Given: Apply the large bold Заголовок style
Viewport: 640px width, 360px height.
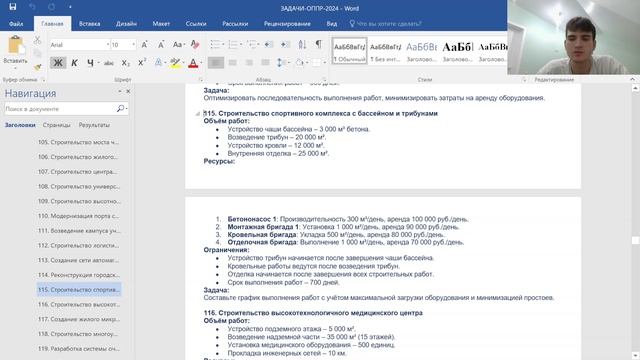Looking at the screenshot, I should pyautogui.click(x=457, y=51).
